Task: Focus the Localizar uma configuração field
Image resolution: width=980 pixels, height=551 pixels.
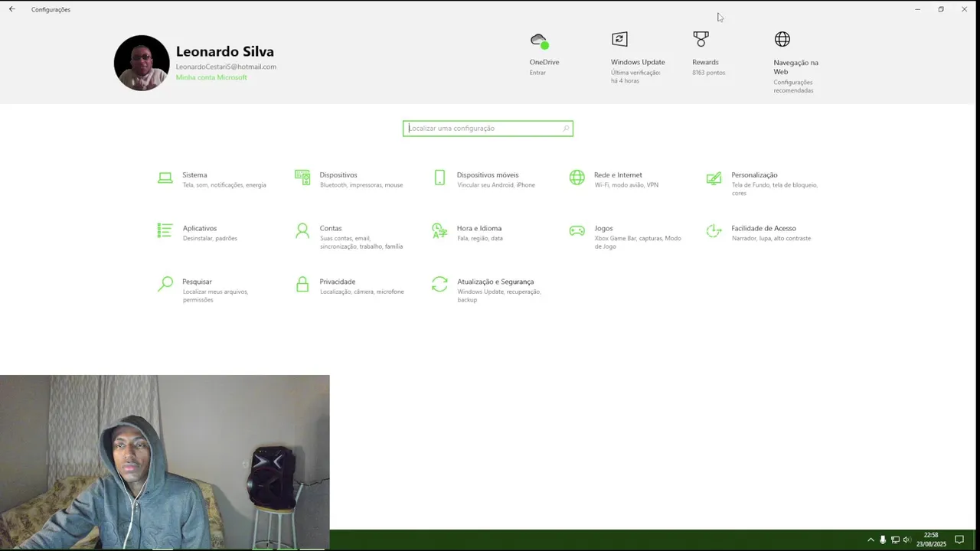Action: (x=488, y=129)
